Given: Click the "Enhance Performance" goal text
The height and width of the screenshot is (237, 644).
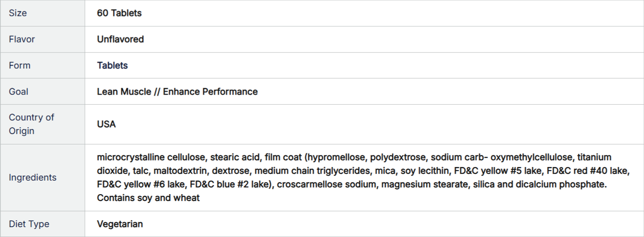Looking at the screenshot, I should [210, 92].
